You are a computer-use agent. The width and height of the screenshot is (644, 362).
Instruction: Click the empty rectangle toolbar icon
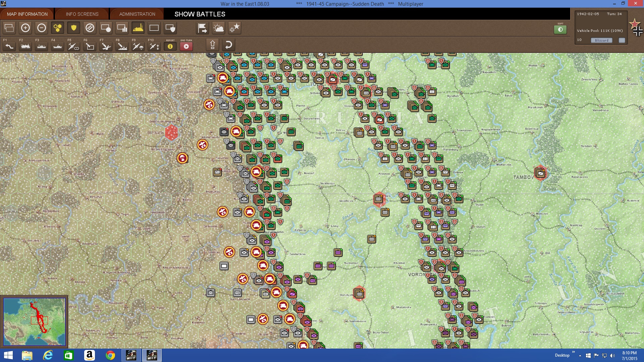pos(154,28)
